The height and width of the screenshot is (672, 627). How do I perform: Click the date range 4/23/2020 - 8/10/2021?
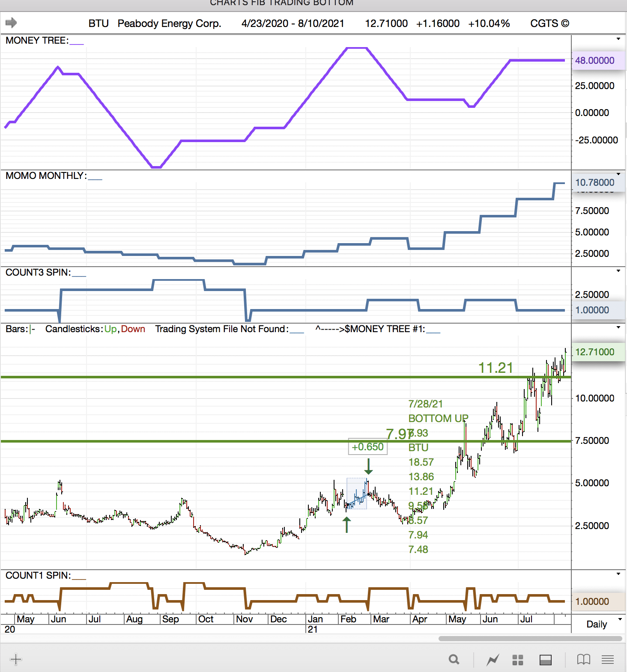[293, 23]
